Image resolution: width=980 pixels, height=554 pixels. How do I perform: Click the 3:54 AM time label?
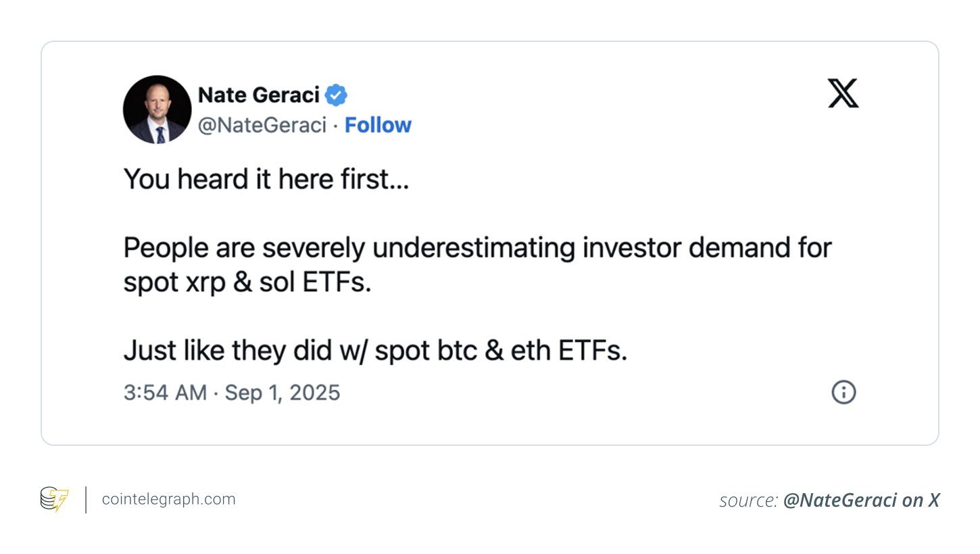(164, 393)
